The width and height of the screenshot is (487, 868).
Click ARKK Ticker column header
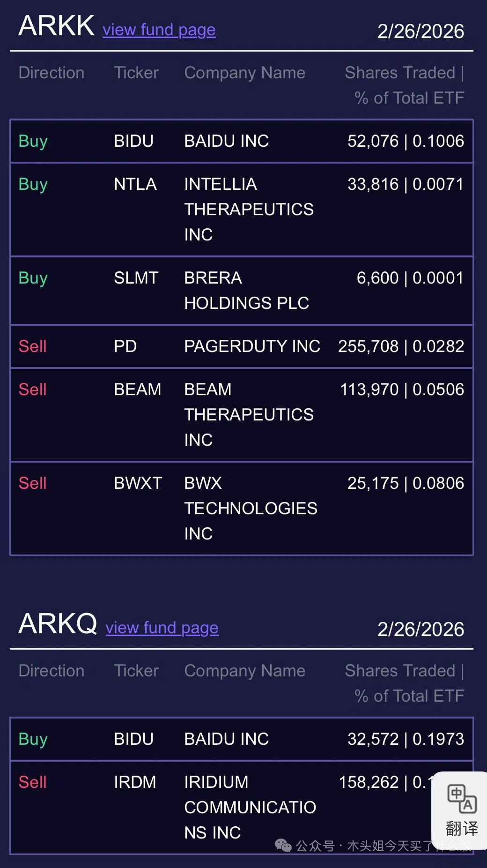click(x=136, y=73)
